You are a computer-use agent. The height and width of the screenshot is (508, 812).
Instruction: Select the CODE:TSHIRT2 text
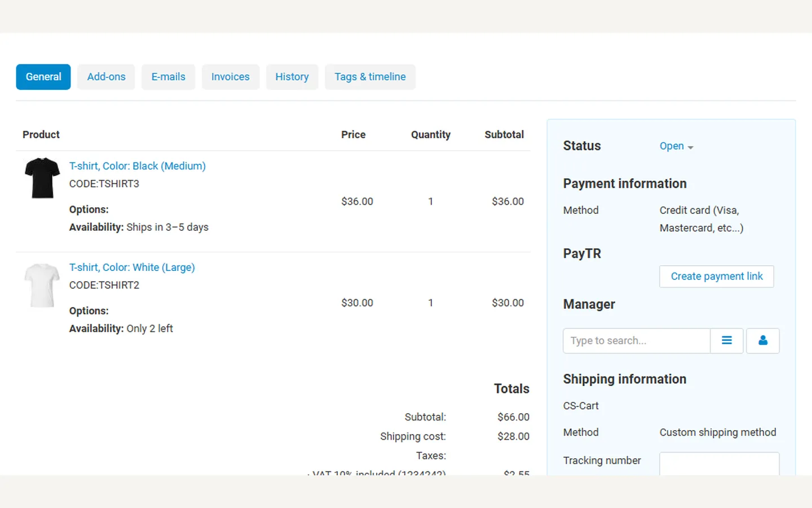click(x=104, y=286)
